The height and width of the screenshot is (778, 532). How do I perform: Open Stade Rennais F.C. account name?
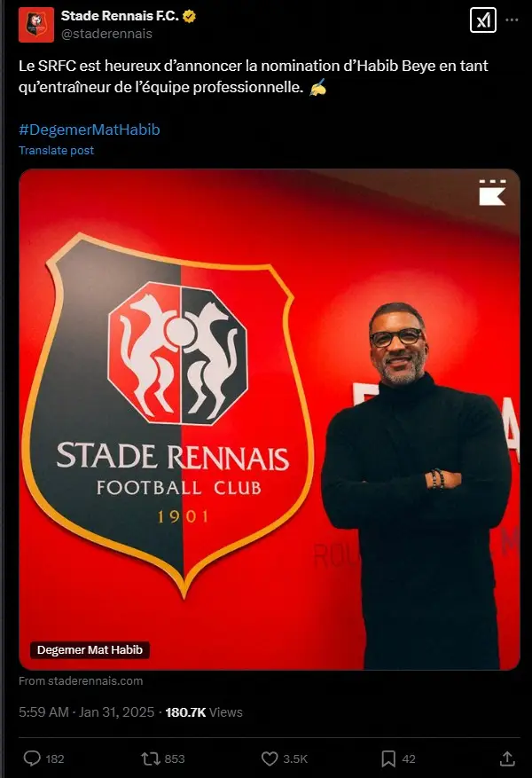point(120,16)
